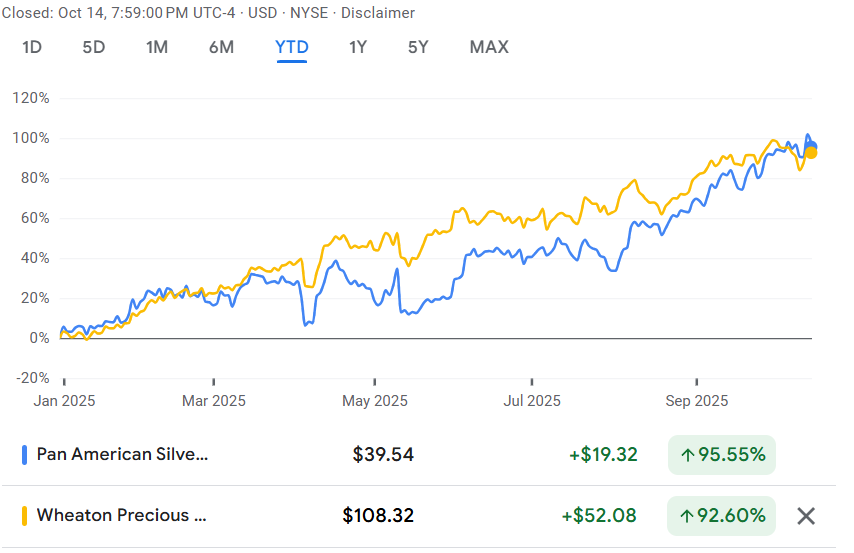Show the MAX time range
The image size is (854, 553).
pos(489,47)
